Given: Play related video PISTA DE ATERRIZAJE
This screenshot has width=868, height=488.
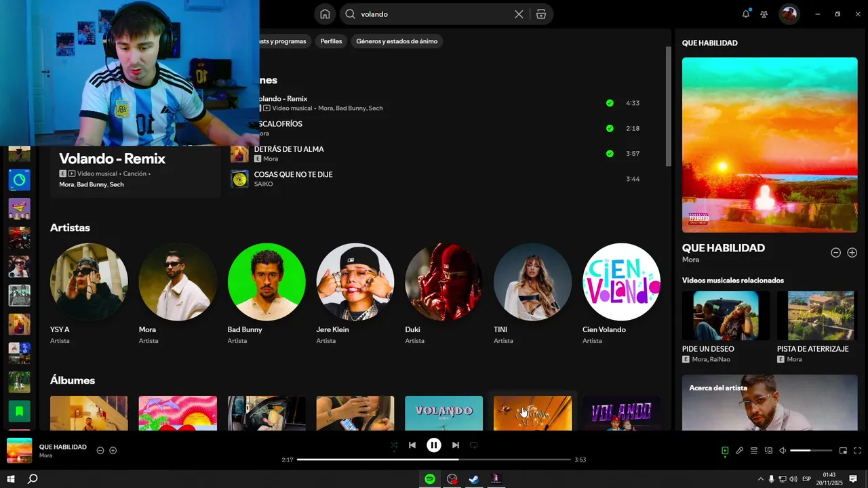Looking at the screenshot, I should pos(817,316).
